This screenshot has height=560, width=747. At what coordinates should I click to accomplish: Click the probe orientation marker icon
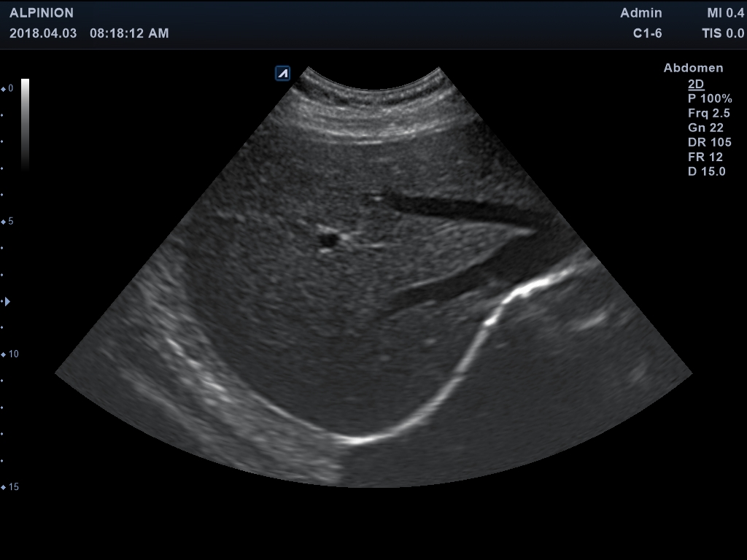point(282,73)
